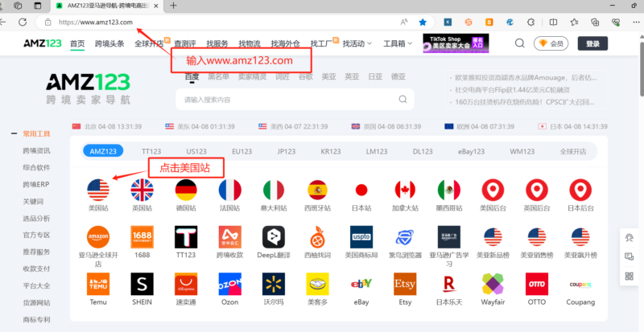Open the 加拿大站 Canadian flag icon
Viewport: 644px width, 332px height.
[x=405, y=190]
